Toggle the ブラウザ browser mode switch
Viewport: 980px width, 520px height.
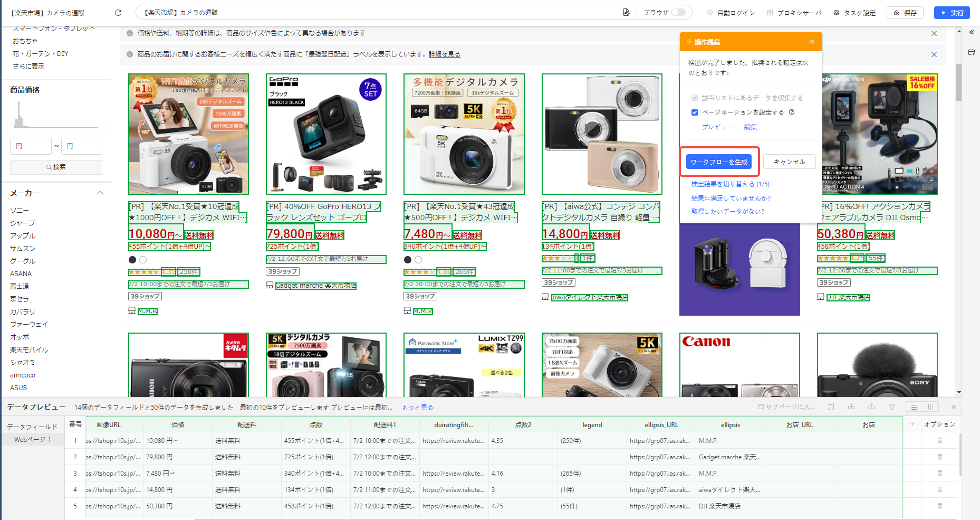(x=679, y=12)
